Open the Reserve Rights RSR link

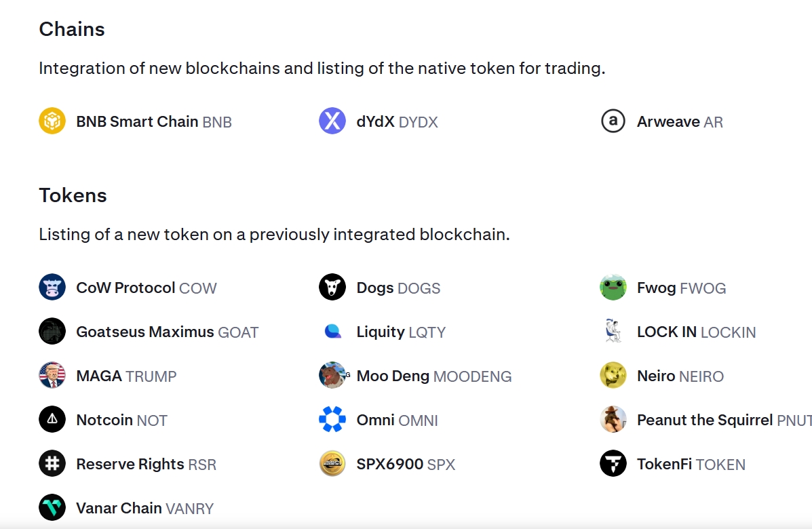pos(146,464)
